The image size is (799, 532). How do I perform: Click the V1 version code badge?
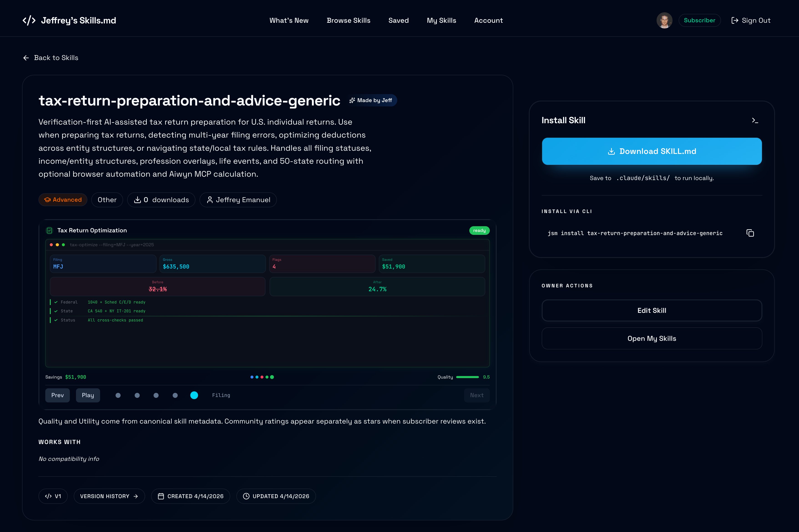53,496
